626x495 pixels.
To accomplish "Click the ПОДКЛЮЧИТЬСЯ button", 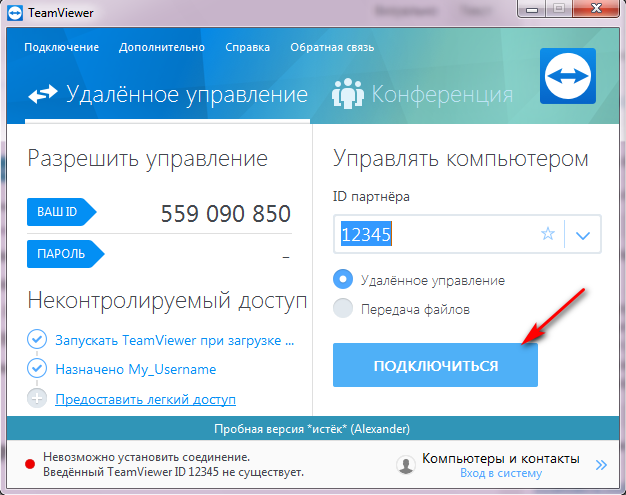I will (436, 365).
